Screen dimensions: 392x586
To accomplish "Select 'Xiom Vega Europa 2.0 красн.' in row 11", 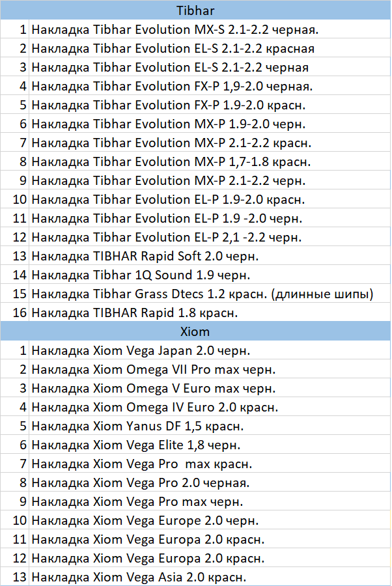I will pyautogui.click(x=210, y=539).
